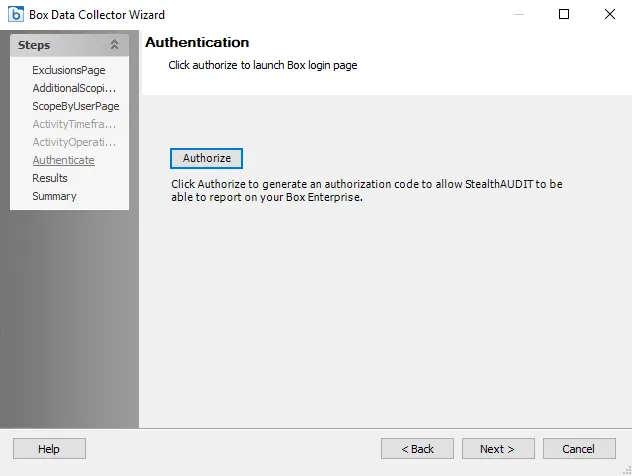632x476 pixels.
Task: Click the Steps panel header
Action: pyautogui.click(x=69, y=45)
